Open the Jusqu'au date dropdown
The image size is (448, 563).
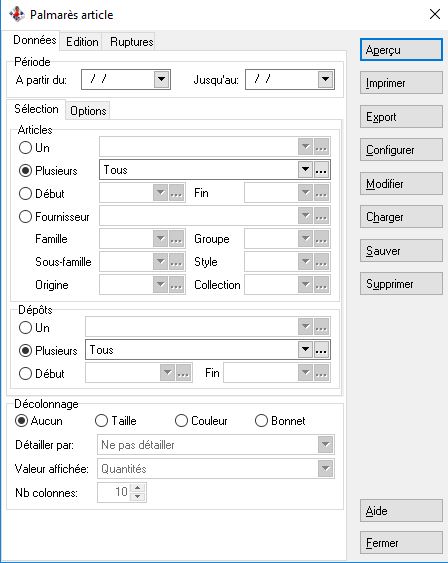325,79
